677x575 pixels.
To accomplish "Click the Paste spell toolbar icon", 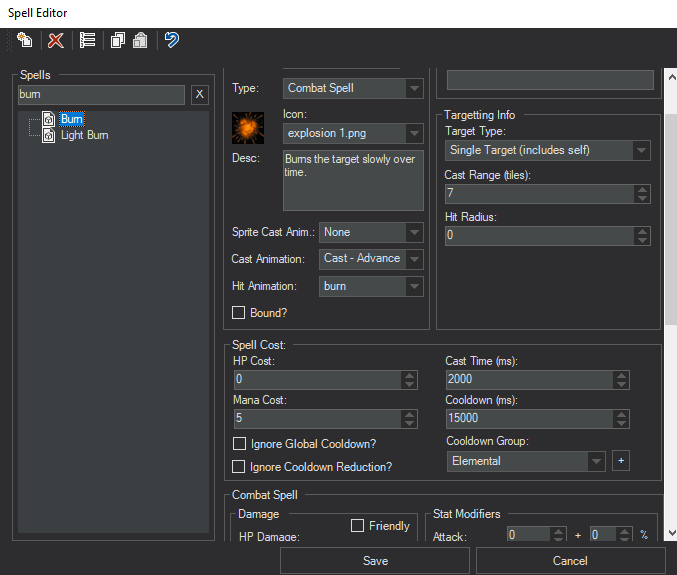I will click(x=140, y=41).
